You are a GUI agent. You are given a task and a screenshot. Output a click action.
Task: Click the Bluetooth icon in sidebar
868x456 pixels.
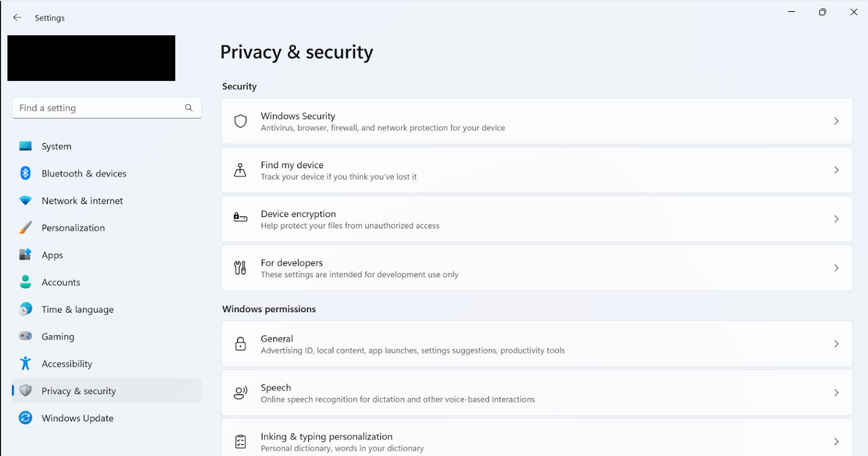click(25, 173)
